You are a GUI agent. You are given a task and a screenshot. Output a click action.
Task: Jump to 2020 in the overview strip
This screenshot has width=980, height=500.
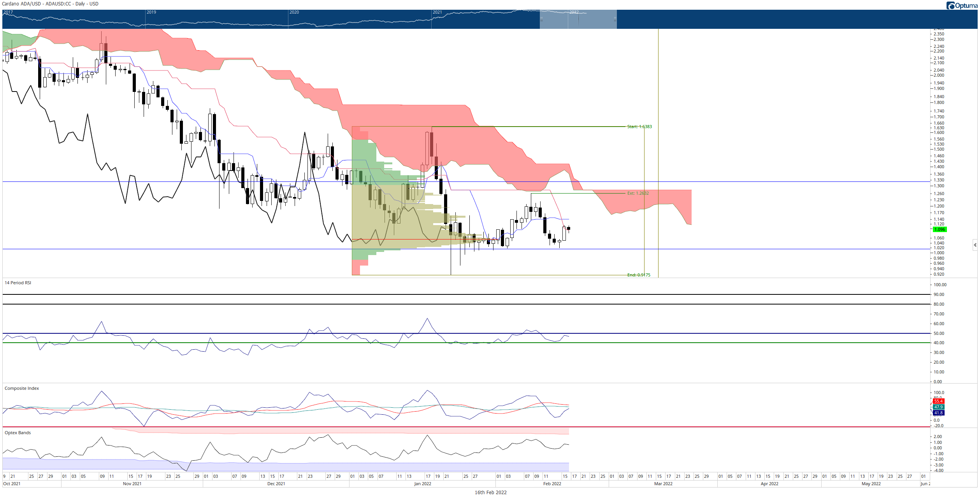[x=294, y=12]
